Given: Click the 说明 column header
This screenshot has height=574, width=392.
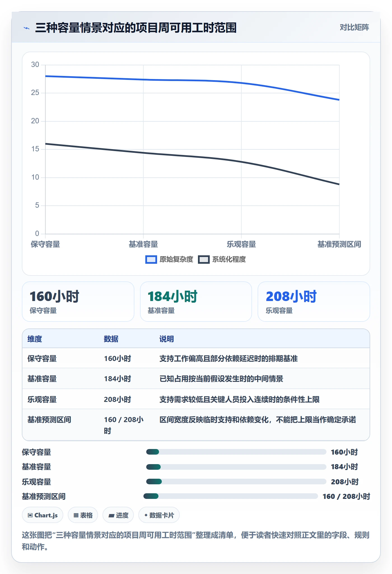Looking at the screenshot, I should pos(167,339).
